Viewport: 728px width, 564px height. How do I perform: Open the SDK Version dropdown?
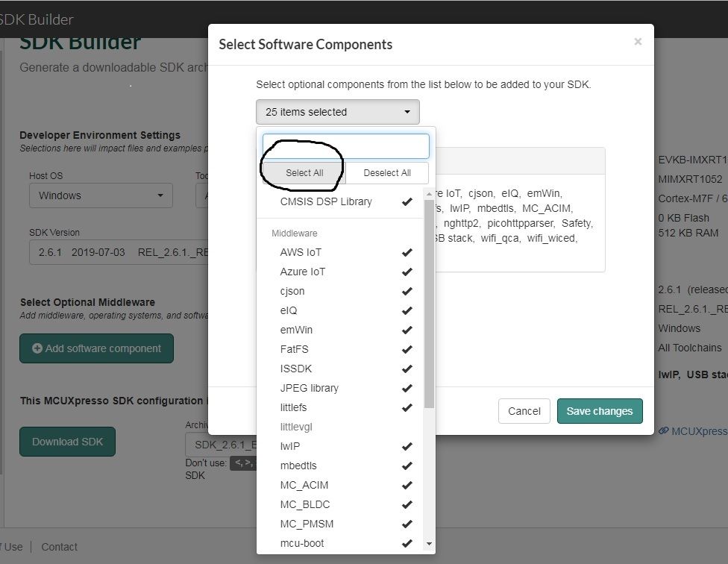pos(119,252)
